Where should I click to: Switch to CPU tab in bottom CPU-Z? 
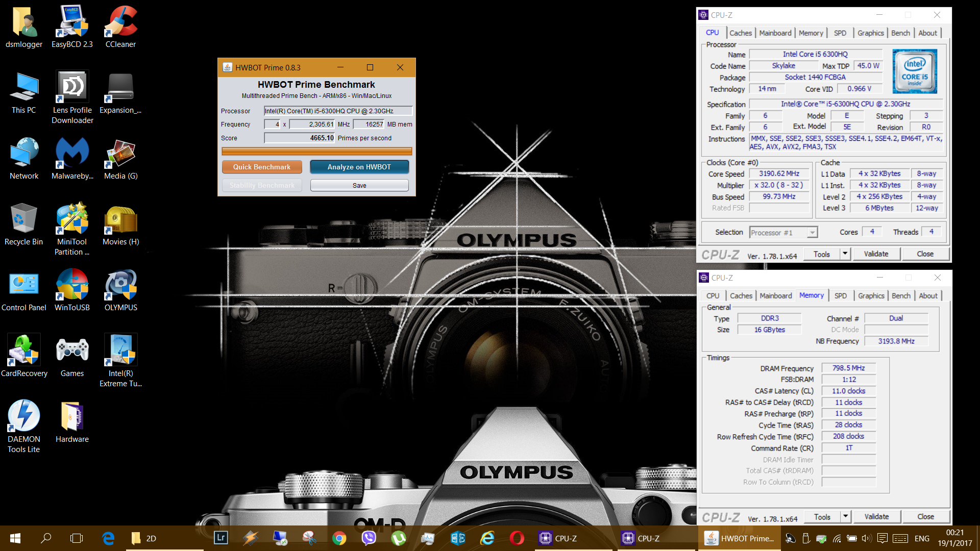coord(713,295)
